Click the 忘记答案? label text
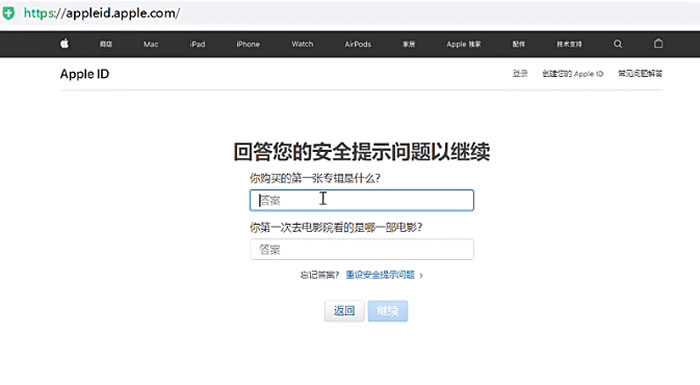Viewport: 700px width, 385px height. pos(320,275)
